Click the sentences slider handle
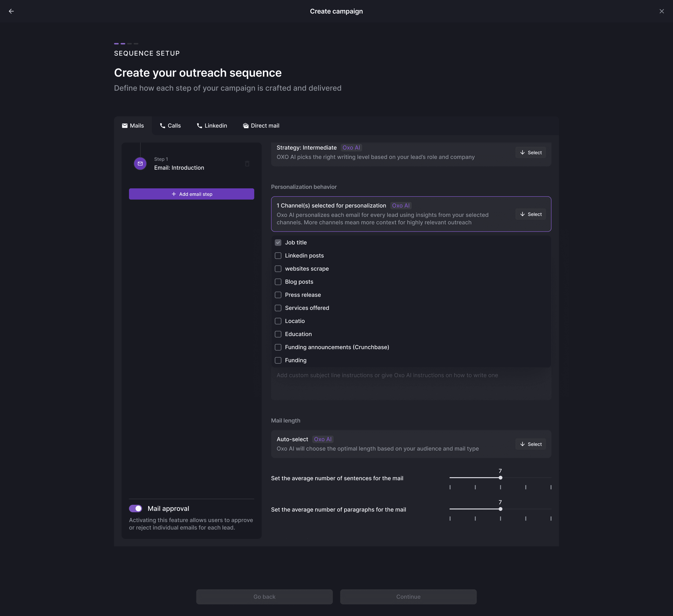Screen dimensions: 673x616 tap(500, 478)
